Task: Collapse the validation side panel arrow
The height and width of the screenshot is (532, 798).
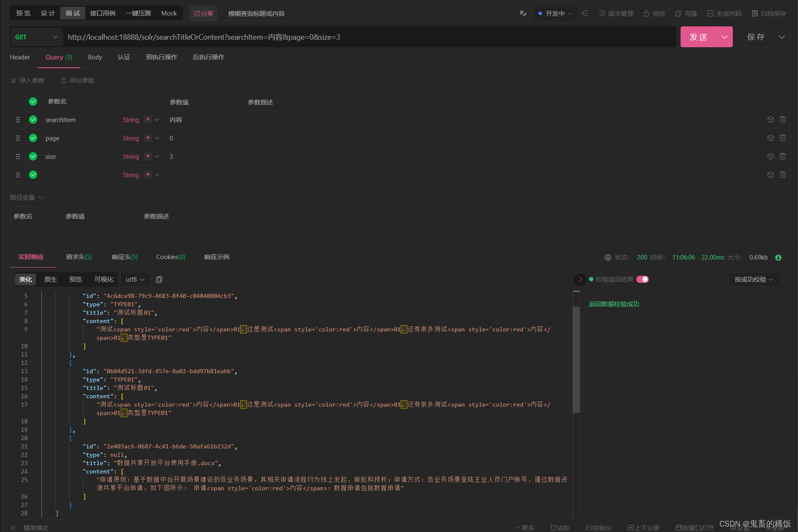Action: click(580, 280)
